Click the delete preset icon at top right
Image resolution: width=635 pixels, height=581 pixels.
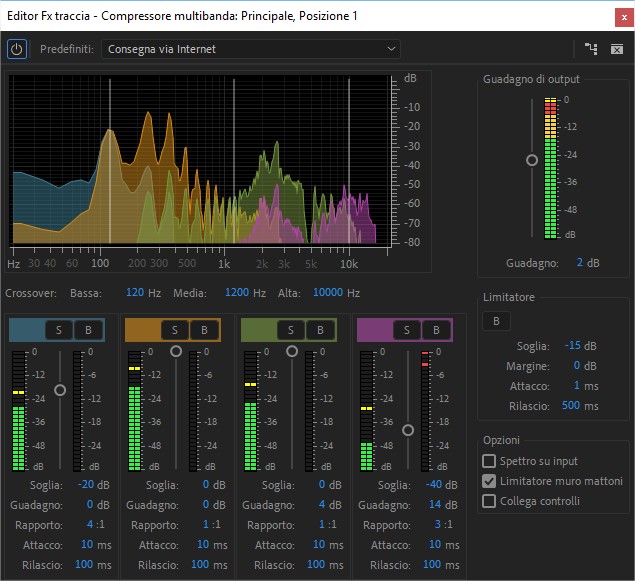point(617,48)
